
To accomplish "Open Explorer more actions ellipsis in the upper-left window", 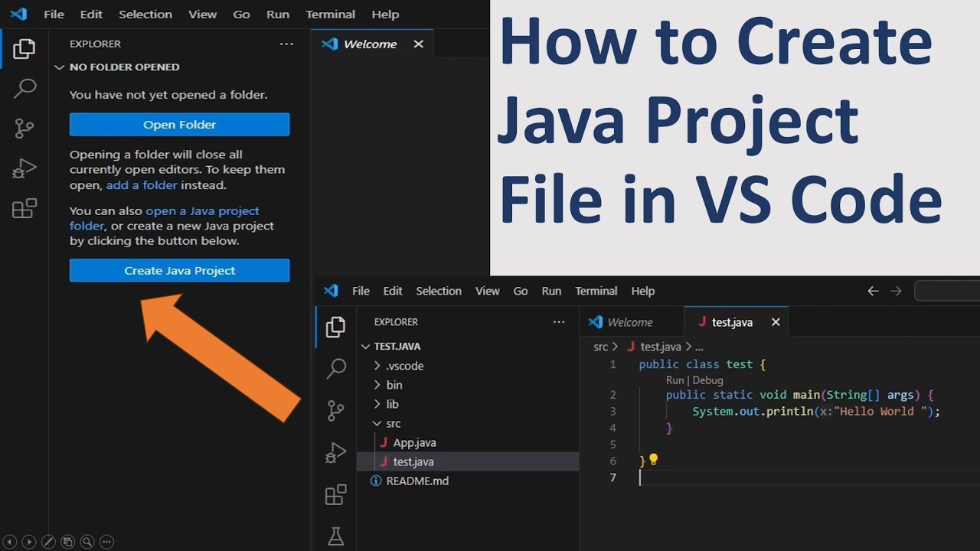I will pos(286,44).
